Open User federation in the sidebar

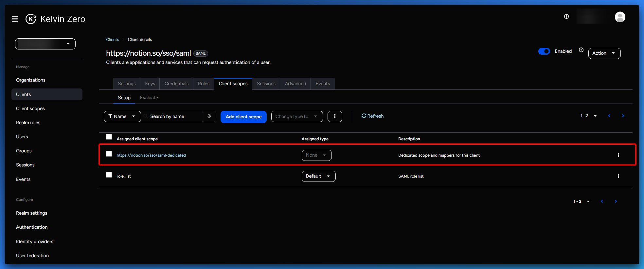[47, 256]
